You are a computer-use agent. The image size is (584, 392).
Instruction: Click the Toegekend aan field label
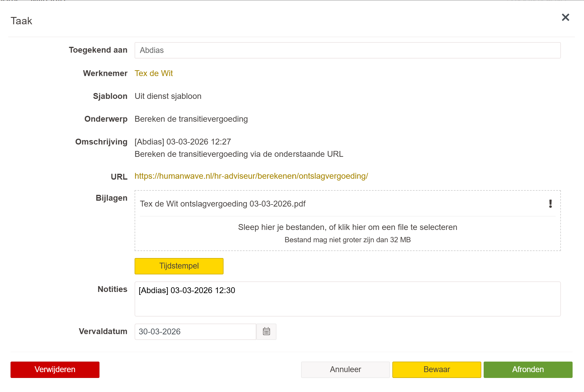tap(98, 50)
